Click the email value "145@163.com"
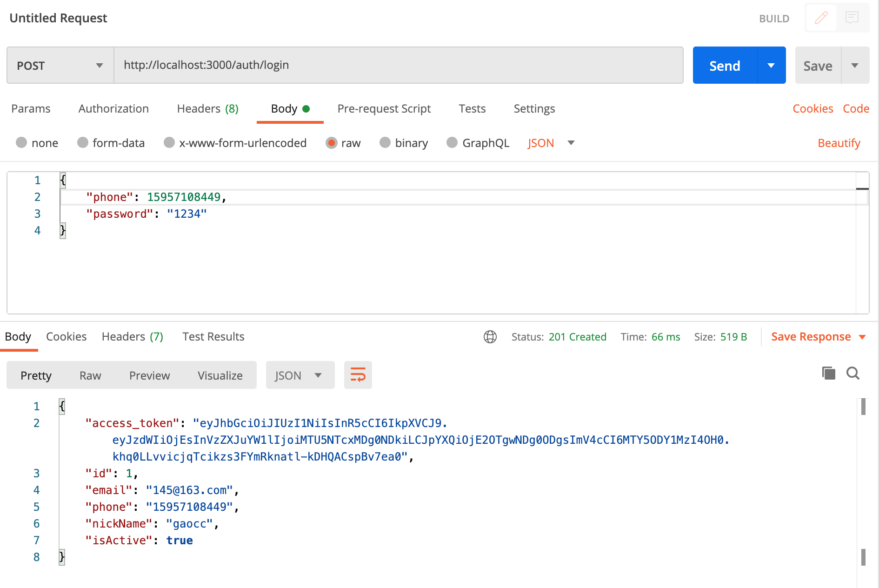Screen dimensions: 879x588 (x=189, y=490)
